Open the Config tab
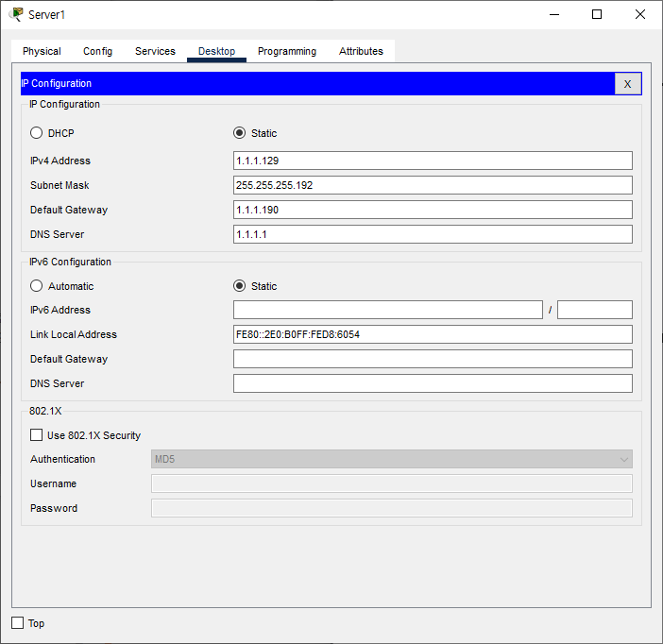 click(x=97, y=51)
